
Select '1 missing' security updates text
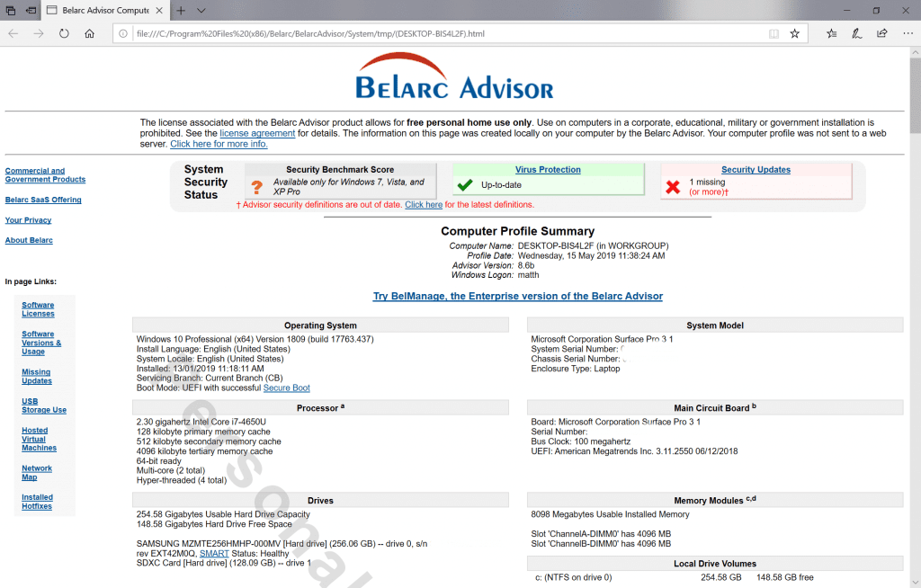point(707,183)
